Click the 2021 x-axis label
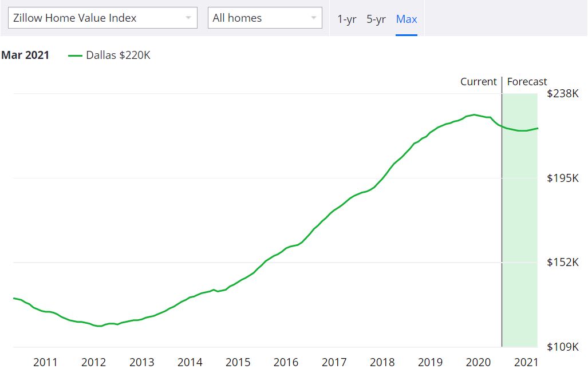Image resolution: width=588 pixels, height=377 pixels. pyautogui.click(x=526, y=362)
